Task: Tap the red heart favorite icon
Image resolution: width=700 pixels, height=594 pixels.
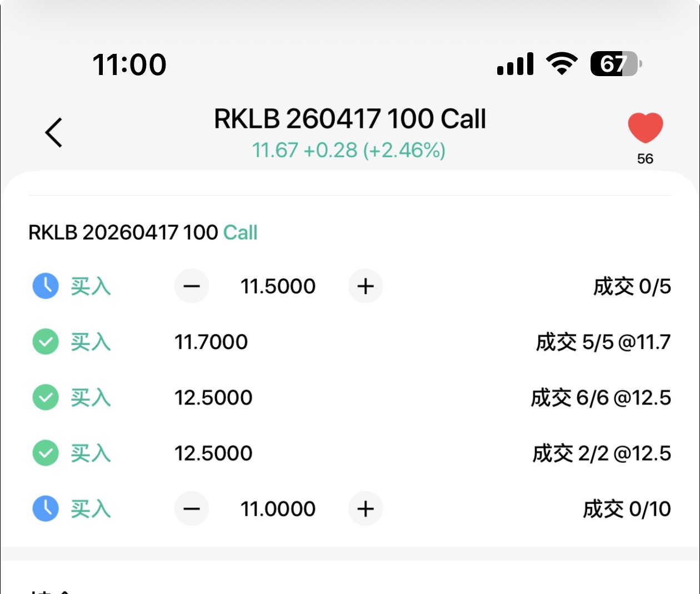Action: tap(645, 128)
